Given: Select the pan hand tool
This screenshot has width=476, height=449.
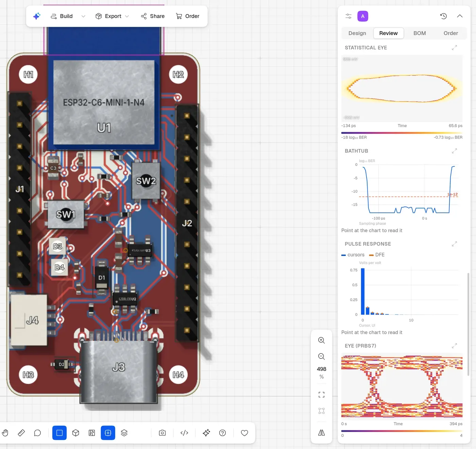Looking at the screenshot, I should coord(5,433).
